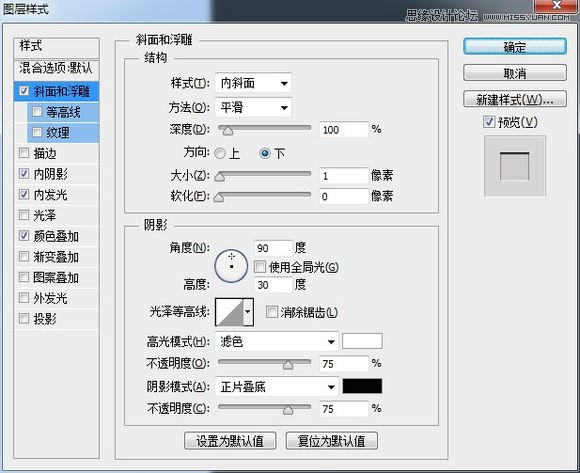Open 内阴影 settings row
The width and height of the screenshot is (580, 473).
coord(56,174)
